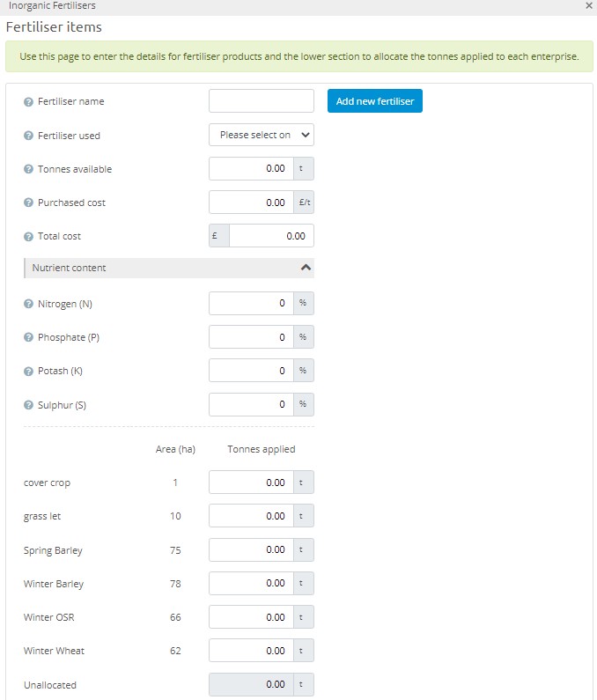Click the Fertiliser name text field
Viewport: 597px width, 700px height.
(x=262, y=101)
